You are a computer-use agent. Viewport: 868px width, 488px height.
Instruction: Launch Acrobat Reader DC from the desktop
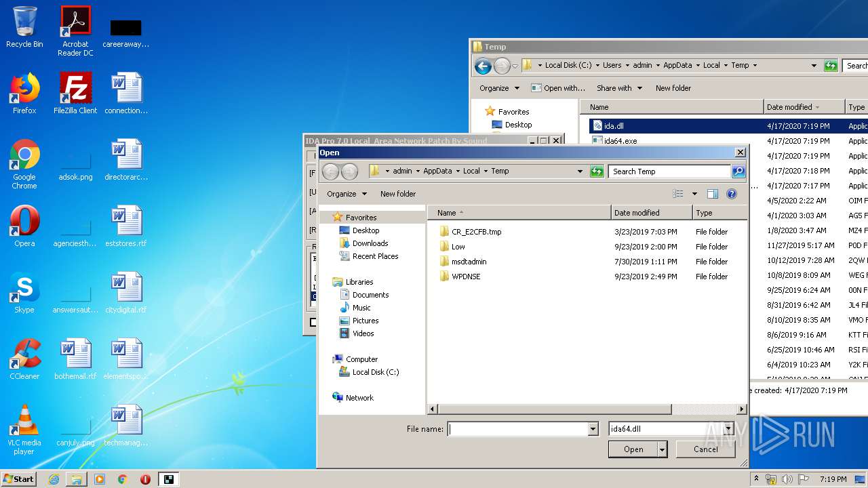point(75,31)
